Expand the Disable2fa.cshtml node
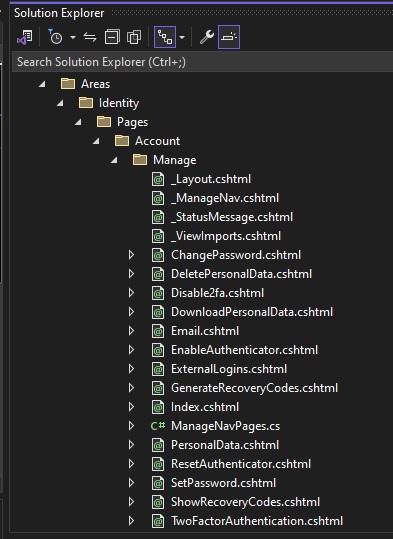Image resolution: width=393 pixels, height=539 pixels. point(131,293)
